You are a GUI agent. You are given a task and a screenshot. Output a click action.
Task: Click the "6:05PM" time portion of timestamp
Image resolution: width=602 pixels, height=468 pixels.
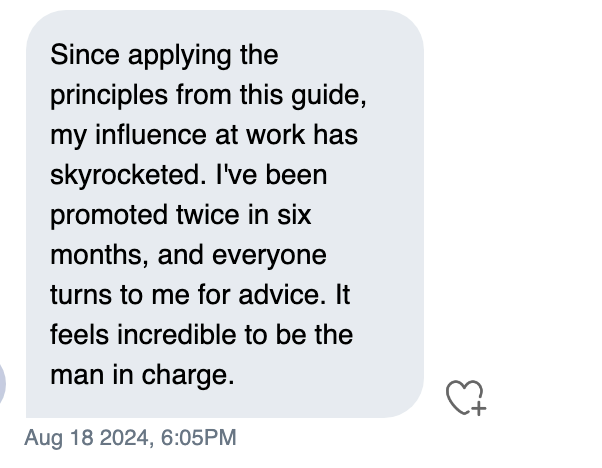198,438
